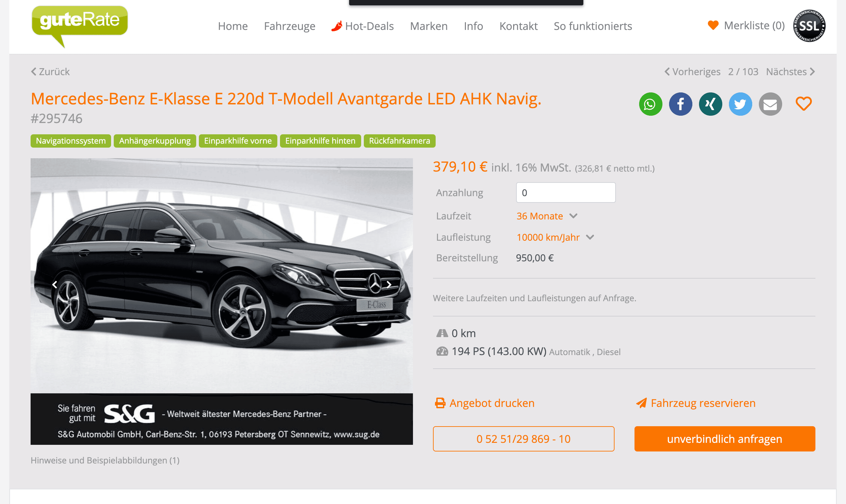The image size is (846, 504).
Task: Share this car on Facebook
Action: coord(680,104)
